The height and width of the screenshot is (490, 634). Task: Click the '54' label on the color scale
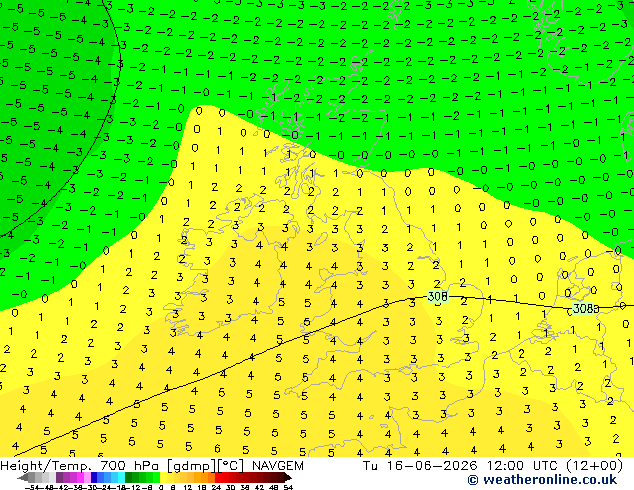tap(288, 487)
